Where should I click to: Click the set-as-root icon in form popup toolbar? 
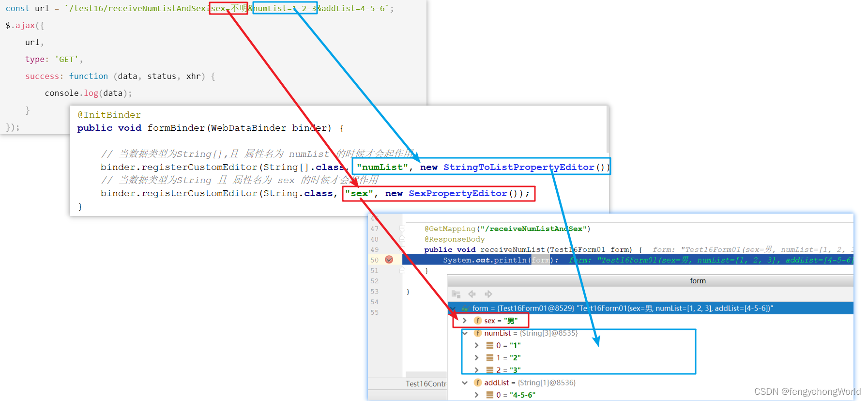(x=456, y=294)
